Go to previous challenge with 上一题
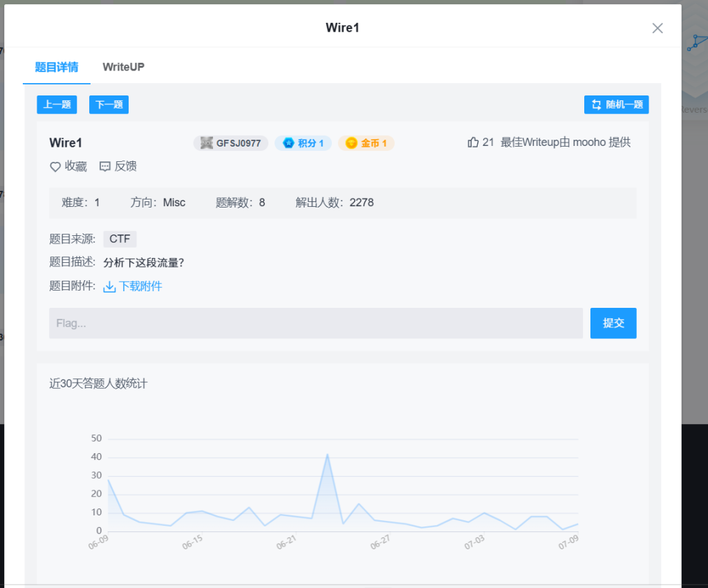This screenshot has width=708, height=588. (57, 104)
